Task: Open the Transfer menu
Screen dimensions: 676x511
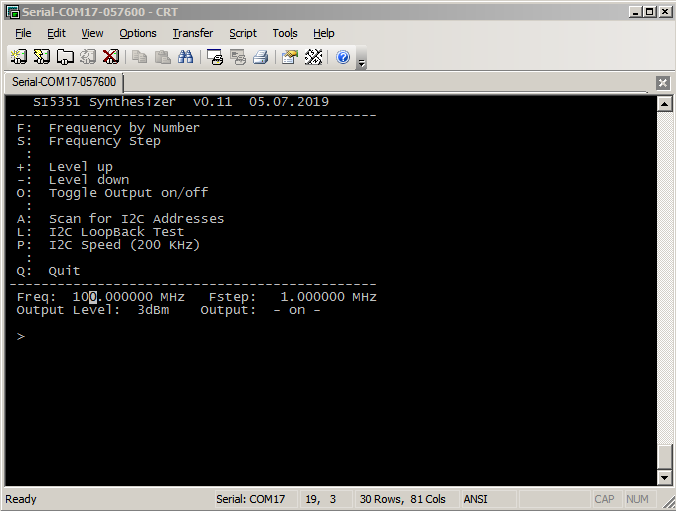Action: [193, 33]
